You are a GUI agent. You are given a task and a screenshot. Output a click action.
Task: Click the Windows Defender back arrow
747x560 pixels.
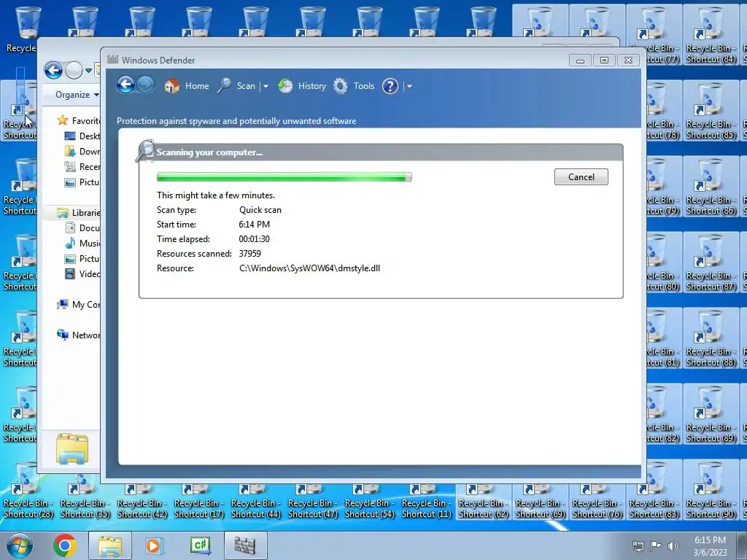[125, 85]
